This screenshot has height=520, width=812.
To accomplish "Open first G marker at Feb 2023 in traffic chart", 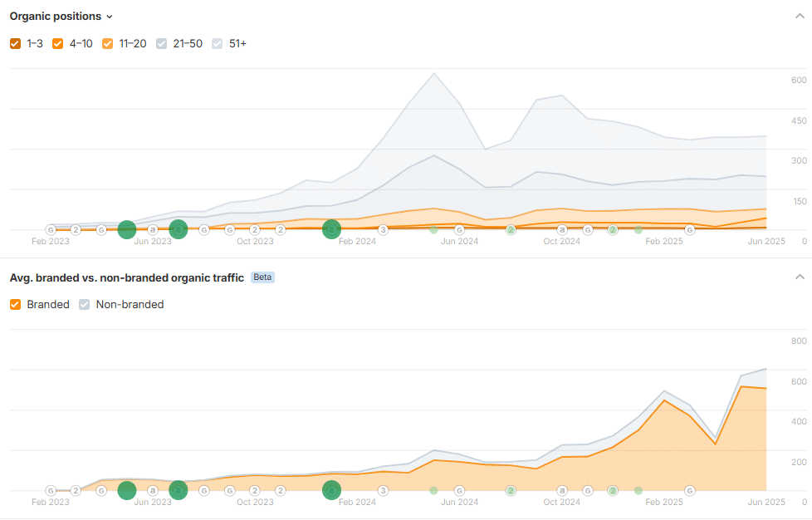I will point(50,490).
